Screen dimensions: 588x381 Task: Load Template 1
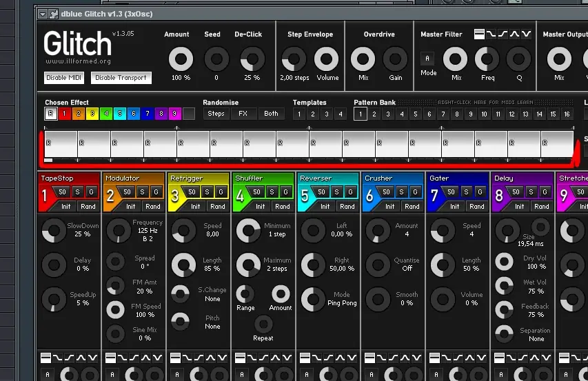click(x=299, y=114)
